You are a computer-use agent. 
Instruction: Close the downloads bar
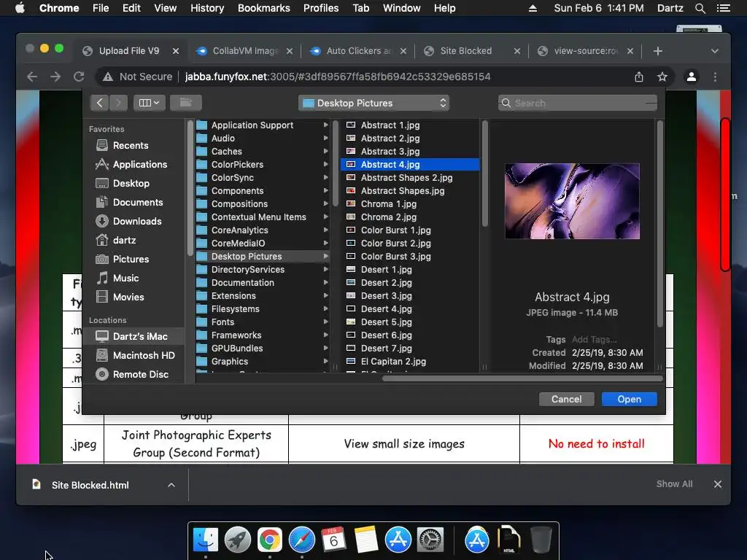(x=718, y=484)
